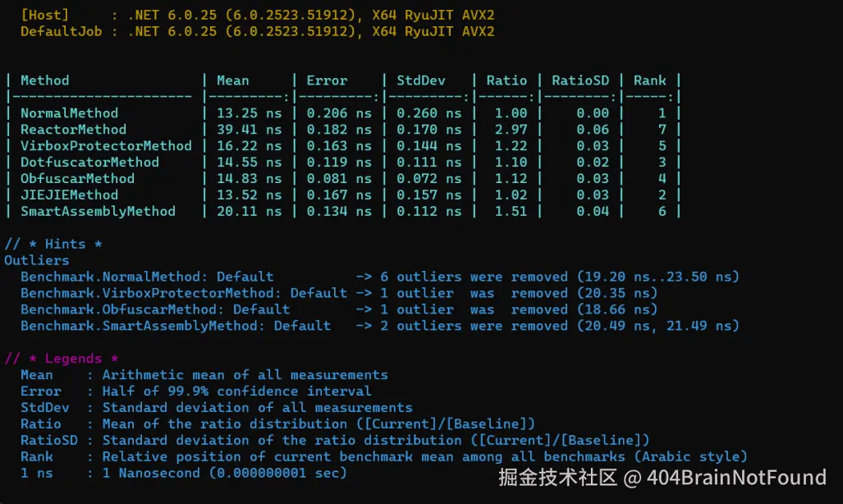Select the NormalMethod row name

point(69,113)
